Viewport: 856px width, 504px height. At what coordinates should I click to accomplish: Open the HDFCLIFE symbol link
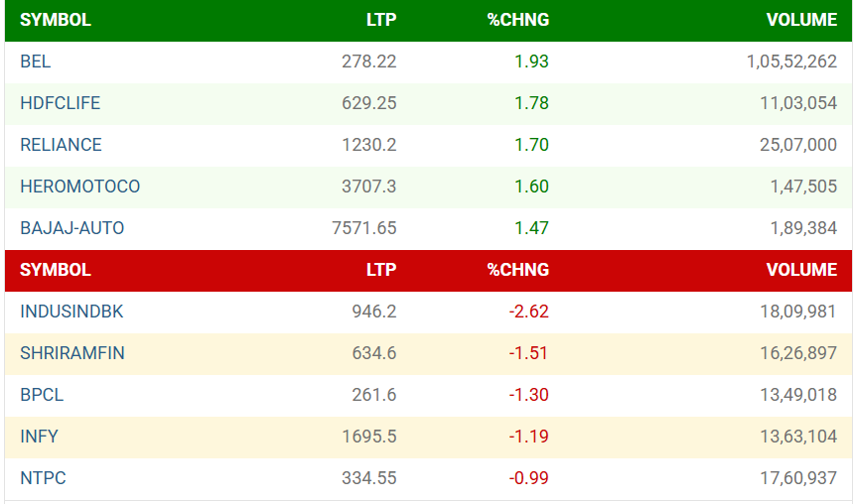(x=60, y=103)
